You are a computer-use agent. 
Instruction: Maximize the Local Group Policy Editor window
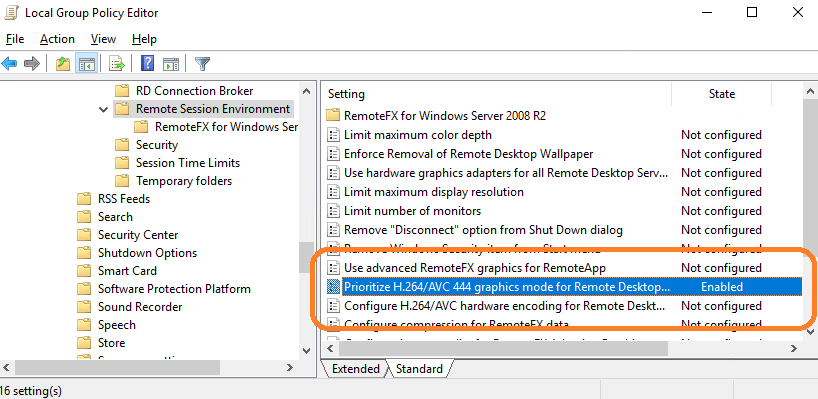point(752,12)
